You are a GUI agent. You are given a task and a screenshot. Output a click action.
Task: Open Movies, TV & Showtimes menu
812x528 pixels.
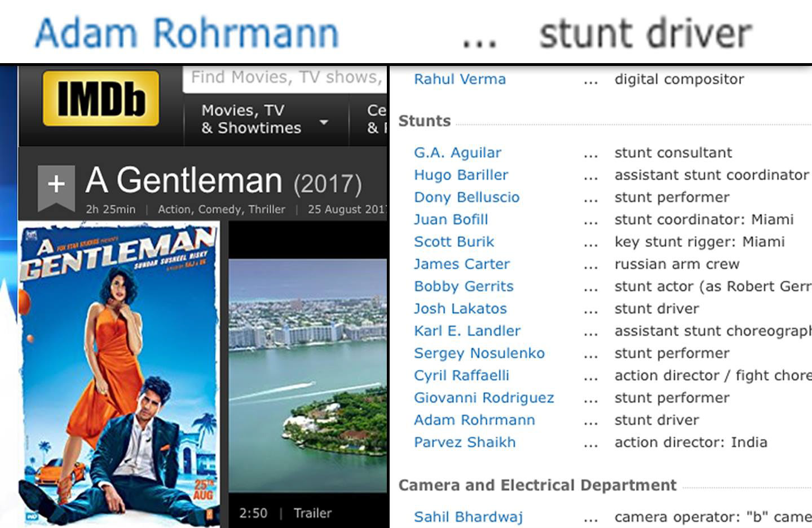click(x=266, y=119)
